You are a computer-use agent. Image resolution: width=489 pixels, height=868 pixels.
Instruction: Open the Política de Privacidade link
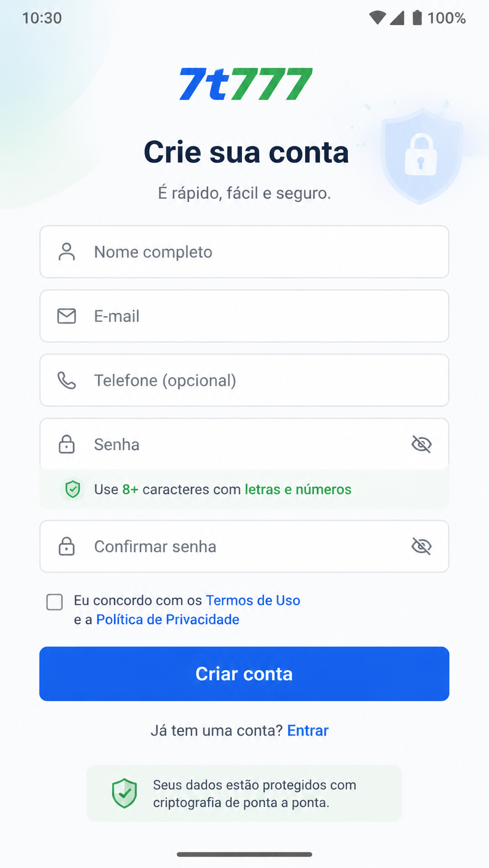point(168,619)
